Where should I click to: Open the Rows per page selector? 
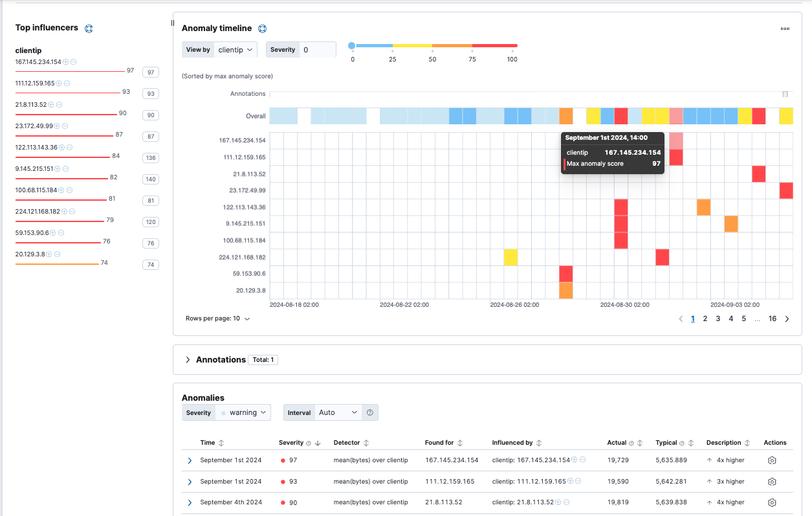point(217,319)
